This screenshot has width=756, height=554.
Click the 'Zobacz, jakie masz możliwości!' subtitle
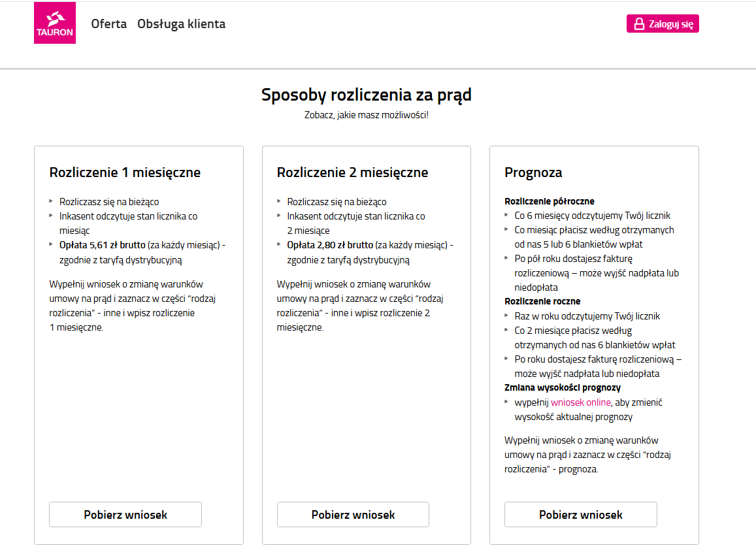(x=367, y=115)
